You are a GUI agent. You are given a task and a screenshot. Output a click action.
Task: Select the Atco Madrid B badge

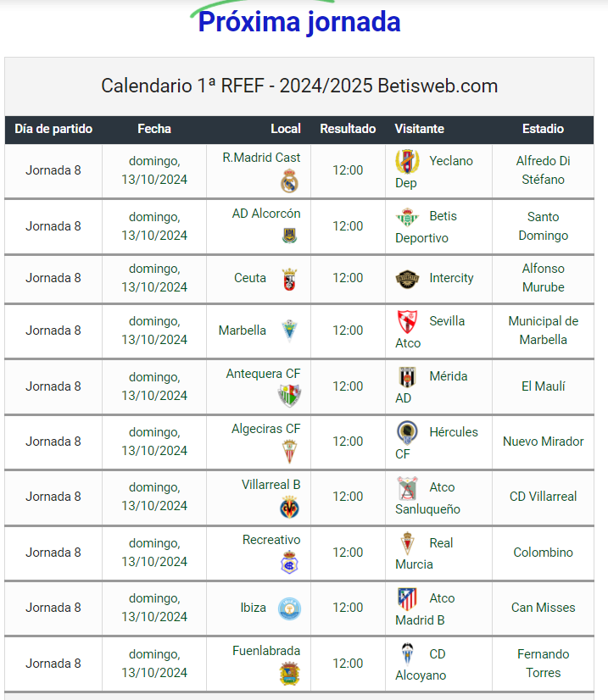point(407,599)
